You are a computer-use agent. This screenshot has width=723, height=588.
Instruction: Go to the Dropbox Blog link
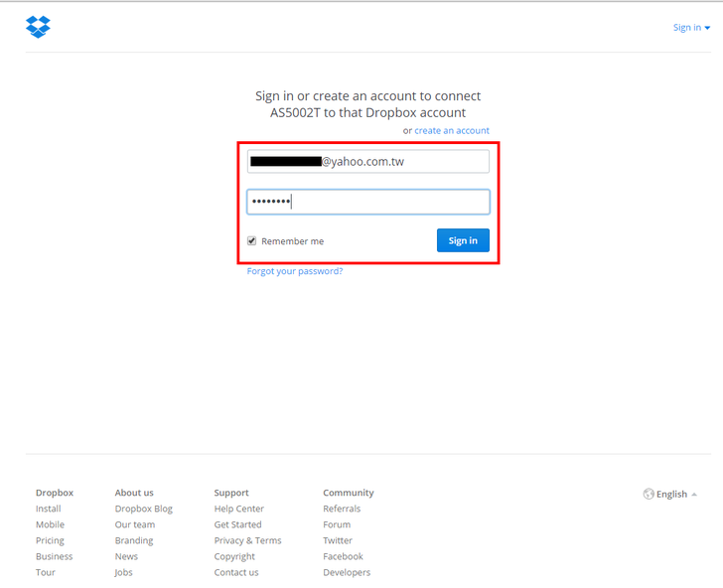click(143, 509)
